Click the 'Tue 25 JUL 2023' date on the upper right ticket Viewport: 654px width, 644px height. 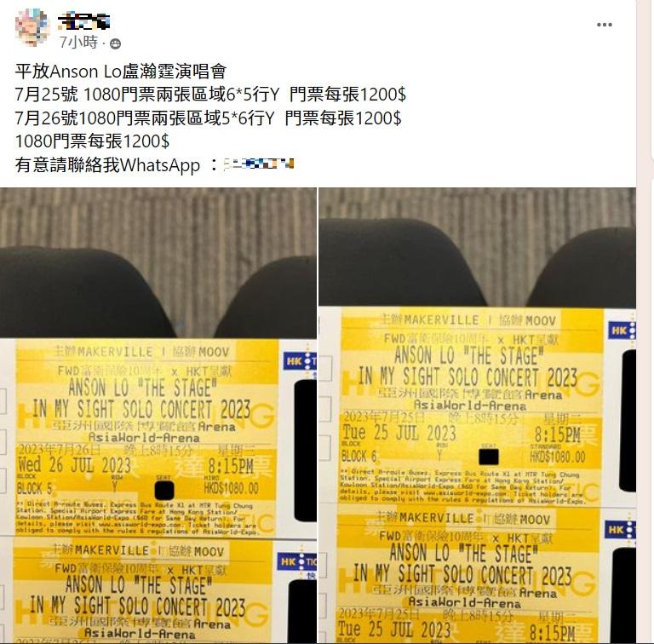click(x=399, y=433)
